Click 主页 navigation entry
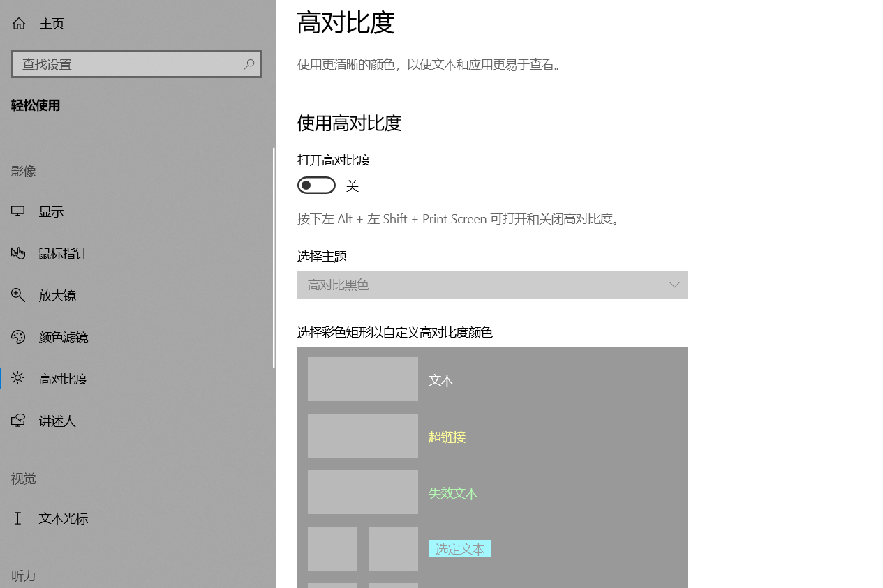Image resolution: width=883 pixels, height=588 pixels. tap(52, 23)
